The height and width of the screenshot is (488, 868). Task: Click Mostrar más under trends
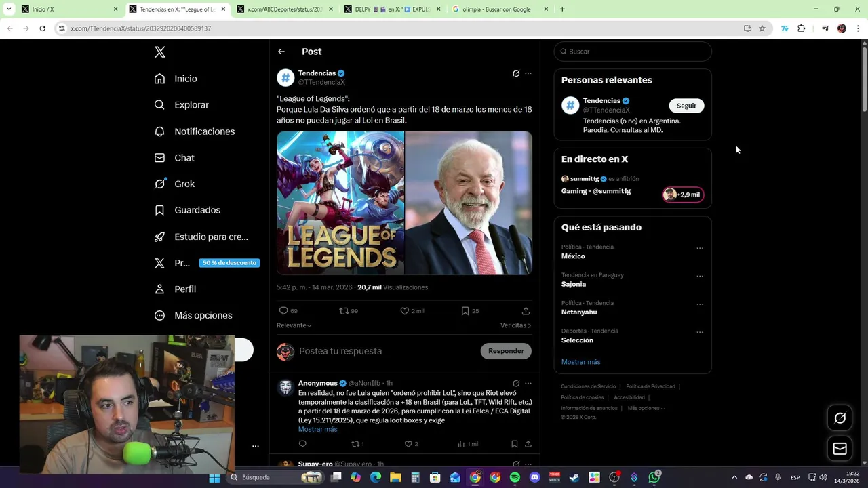(x=580, y=362)
